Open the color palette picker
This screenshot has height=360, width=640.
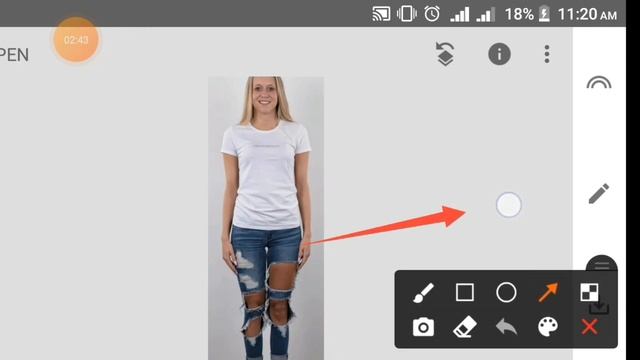pyautogui.click(x=548, y=327)
